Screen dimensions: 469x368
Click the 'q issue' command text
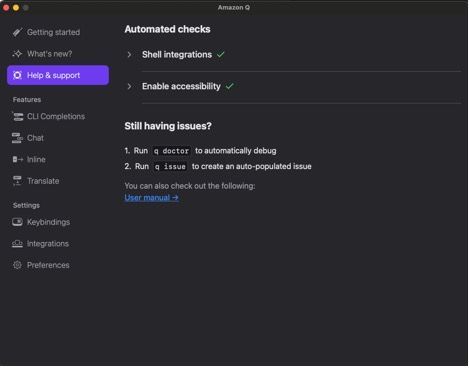tap(170, 166)
